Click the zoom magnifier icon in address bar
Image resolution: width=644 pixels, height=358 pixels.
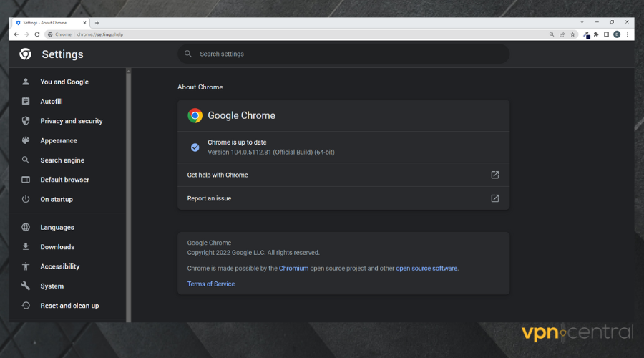click(552, 34)
